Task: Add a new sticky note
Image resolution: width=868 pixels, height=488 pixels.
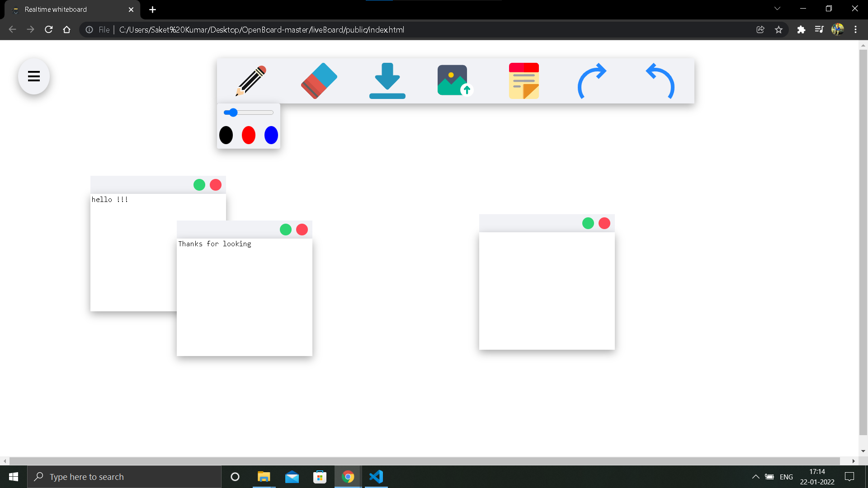Action: [524, 81]
